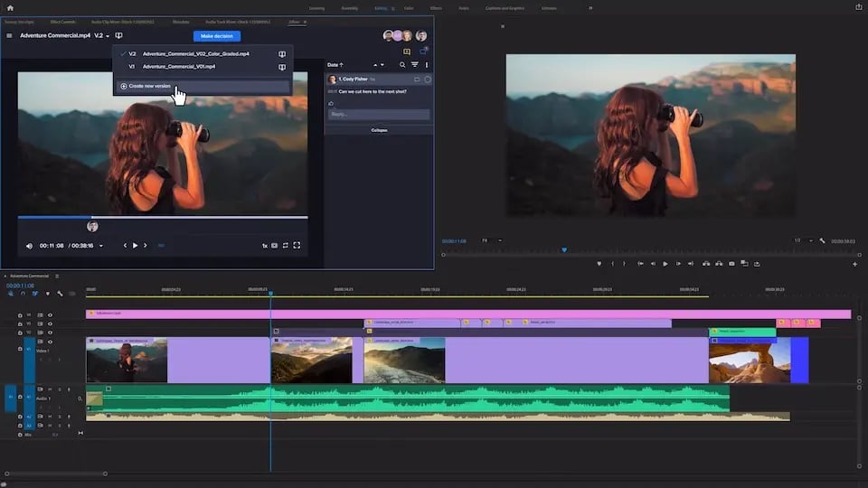This screenshot has width=868, height=488.
Task: Click the wrench settings icon in Program monitor
Action: click(x=822, y=241)
